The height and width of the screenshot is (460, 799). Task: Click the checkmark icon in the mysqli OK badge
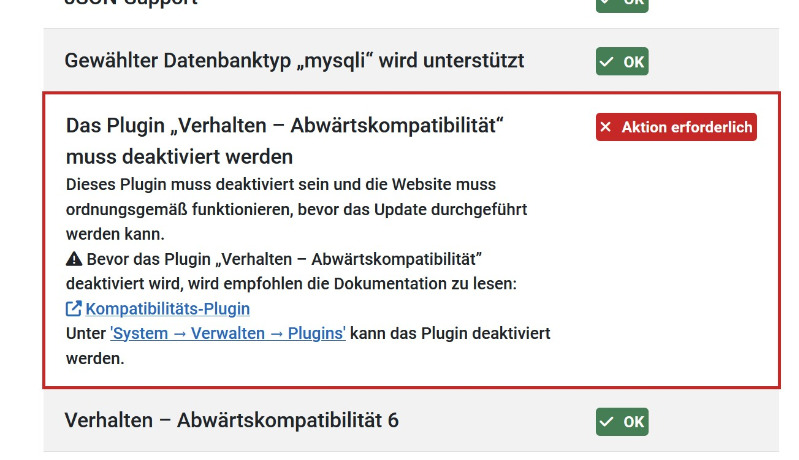(607, 62)
